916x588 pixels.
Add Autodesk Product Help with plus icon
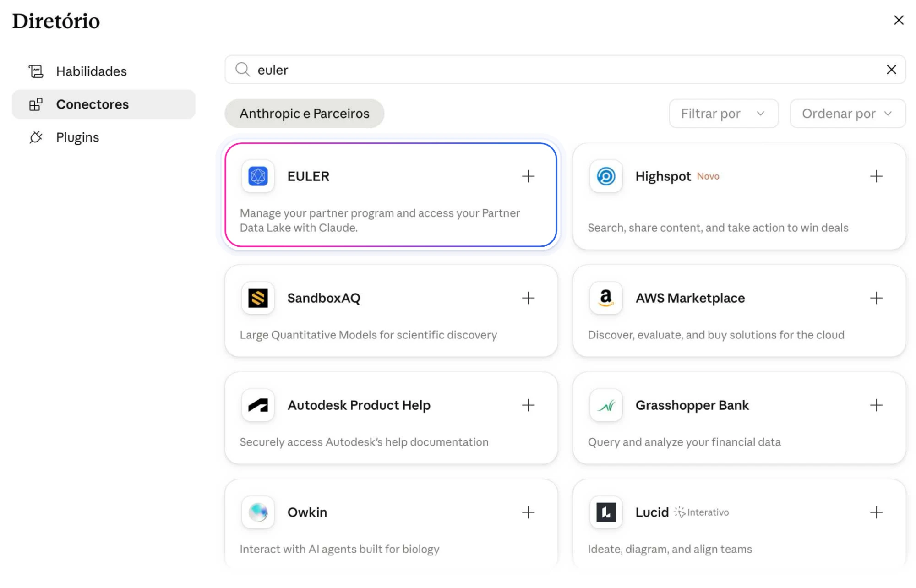coord(528,405)
